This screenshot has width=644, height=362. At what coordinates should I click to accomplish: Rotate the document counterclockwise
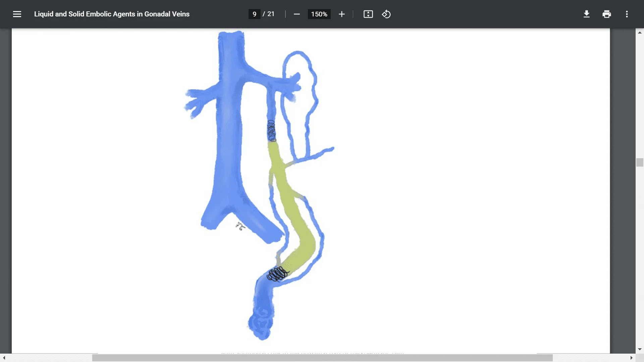(x=386, y=14)
